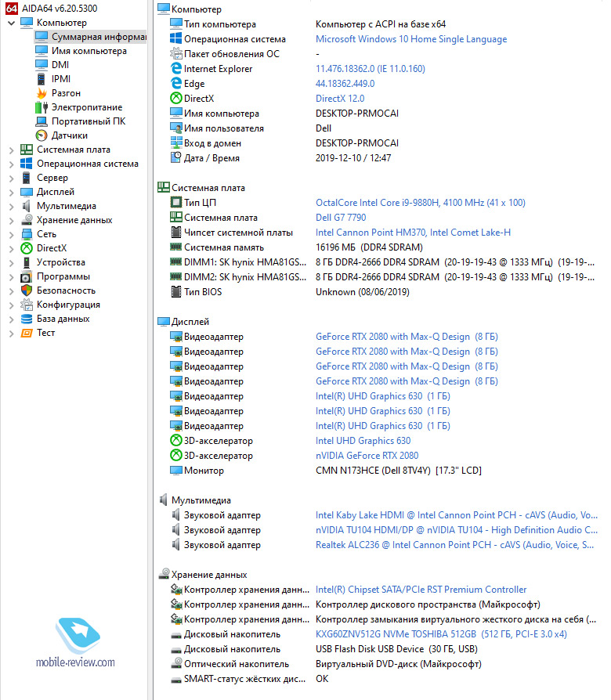Click the Хранение данных disk icon in tree

click(27, 220)
